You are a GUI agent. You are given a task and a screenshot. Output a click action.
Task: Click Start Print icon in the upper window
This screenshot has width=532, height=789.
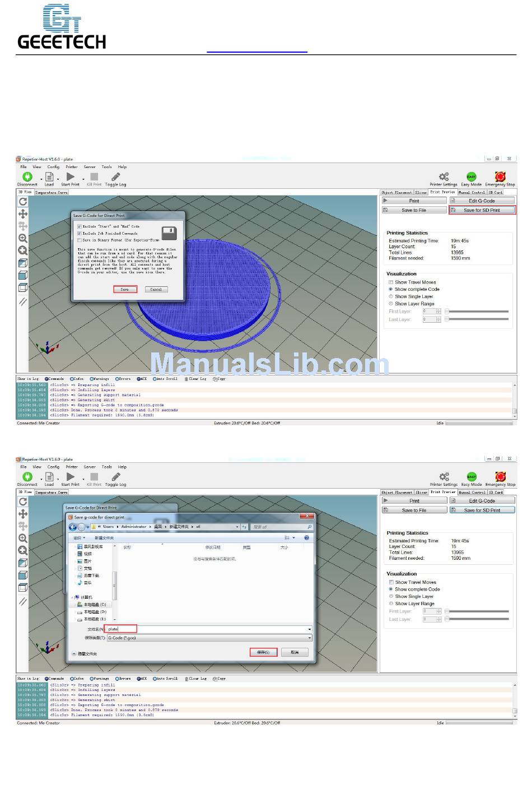(x=71, y=177)
